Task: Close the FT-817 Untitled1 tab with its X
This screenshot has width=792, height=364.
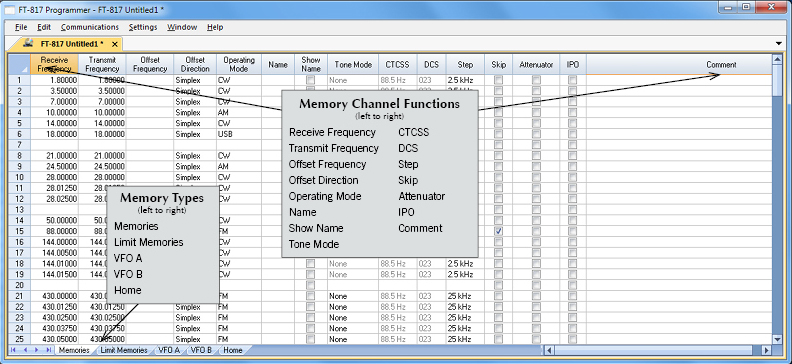Action: pos(115,44)
